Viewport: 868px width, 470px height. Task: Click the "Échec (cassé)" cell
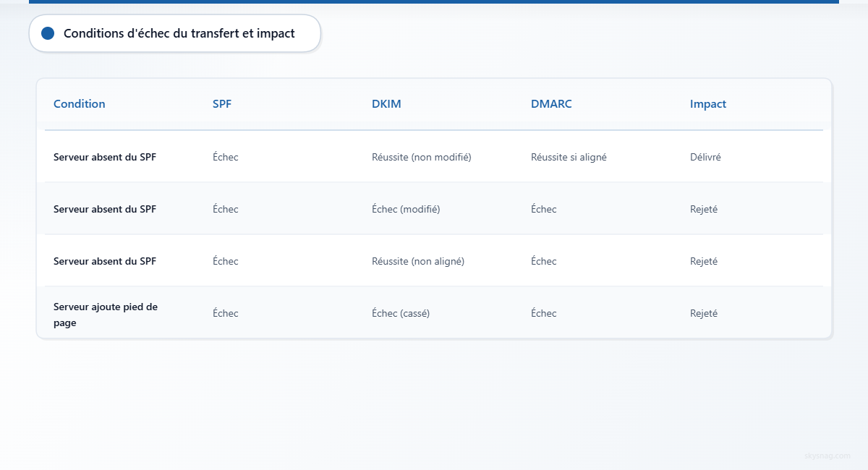click(x=401, y=313)
